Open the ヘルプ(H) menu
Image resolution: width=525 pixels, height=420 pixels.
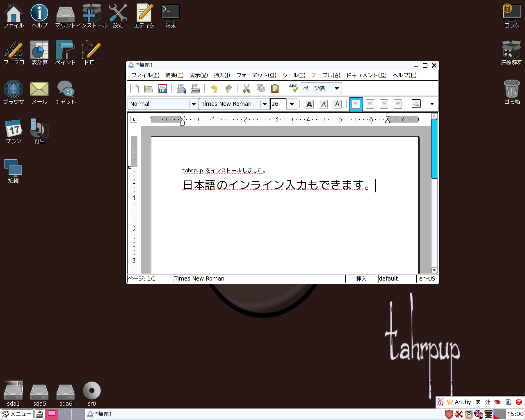404,75
